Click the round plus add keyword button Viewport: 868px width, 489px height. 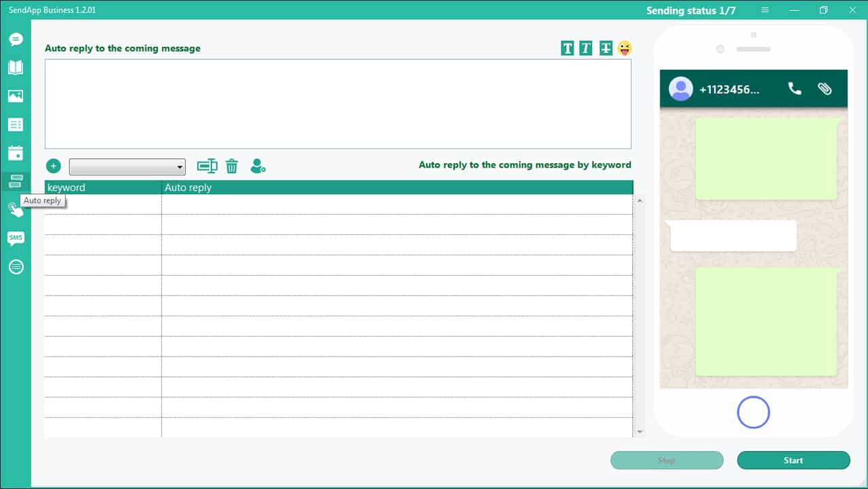[x=54, y=166]
